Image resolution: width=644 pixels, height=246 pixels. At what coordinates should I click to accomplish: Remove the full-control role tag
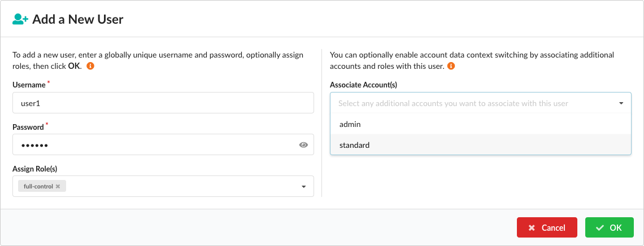click(58, 186)
